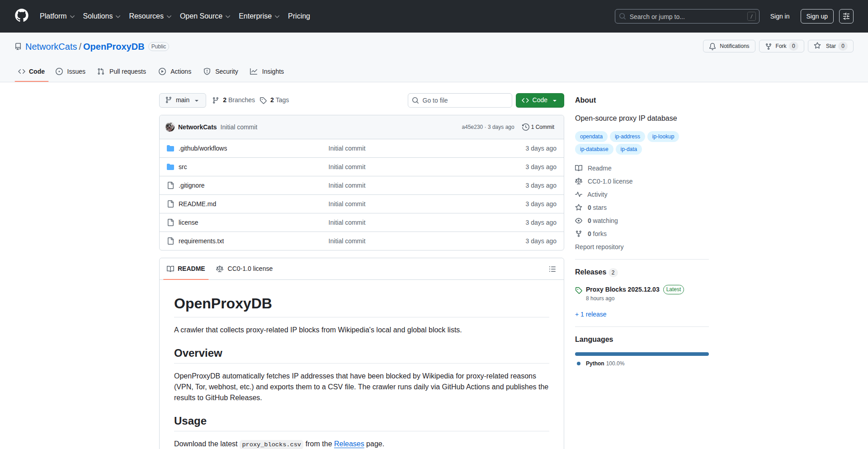868x449 pixels.
Task: Select the Issues tab icon
Action: click(59, 71)
